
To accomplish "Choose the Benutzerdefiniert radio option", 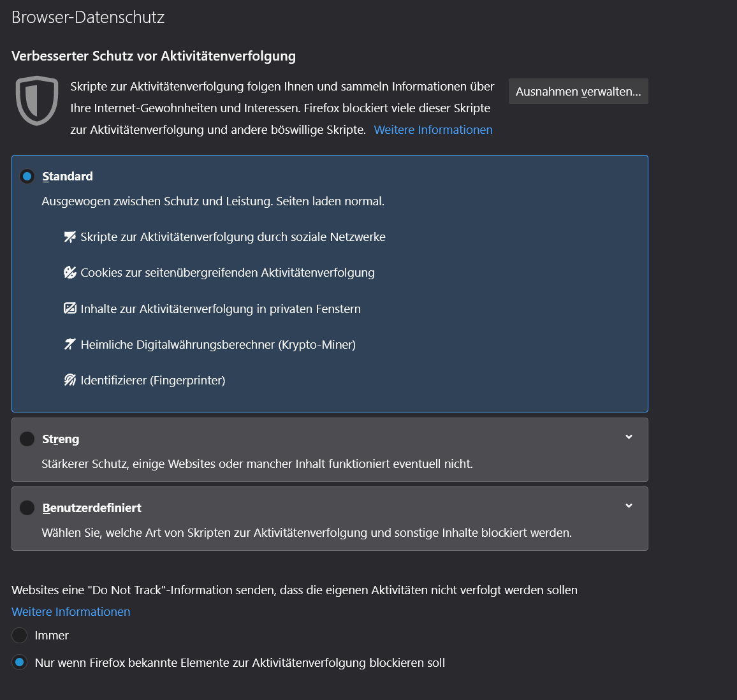I will (x=27, y=507).
